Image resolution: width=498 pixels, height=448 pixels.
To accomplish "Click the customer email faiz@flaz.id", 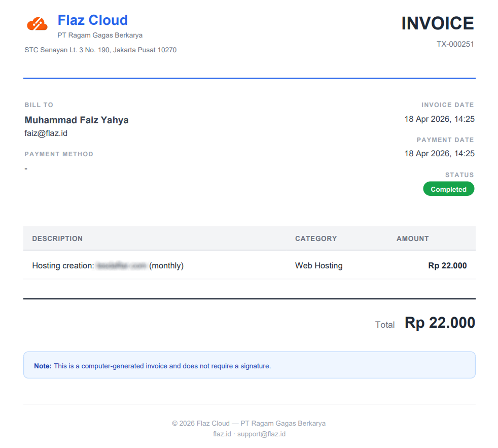I will (x=46, y=133).
